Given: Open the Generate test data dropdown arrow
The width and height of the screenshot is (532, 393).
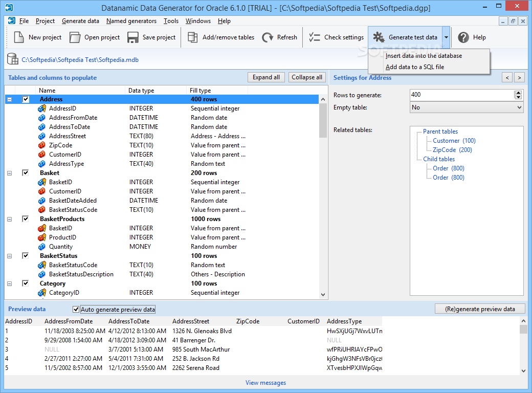Looking at the screenshot, I should click(446, 37).
